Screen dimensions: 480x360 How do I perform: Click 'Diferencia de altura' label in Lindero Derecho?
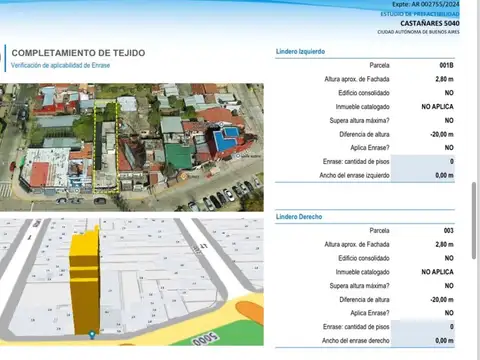(364, 300)
